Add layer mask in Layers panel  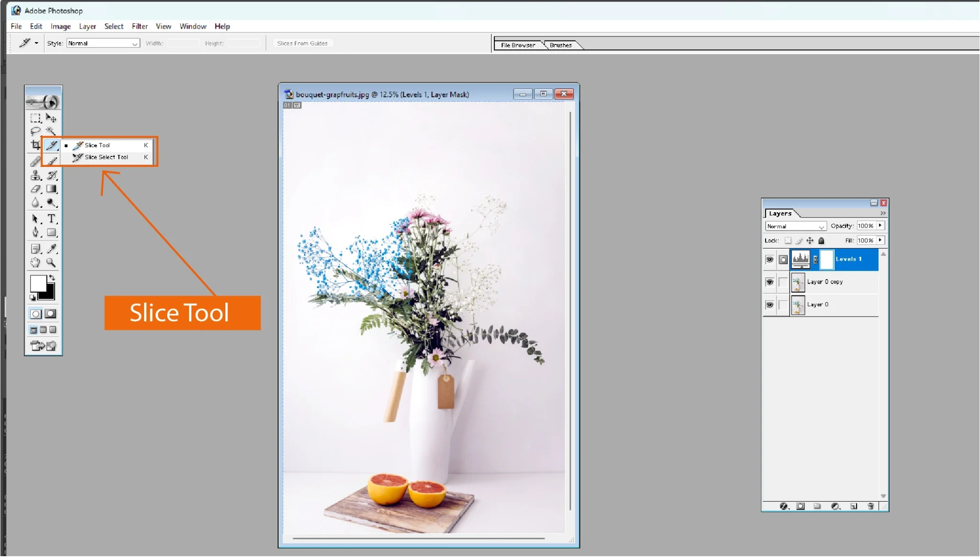801,506
